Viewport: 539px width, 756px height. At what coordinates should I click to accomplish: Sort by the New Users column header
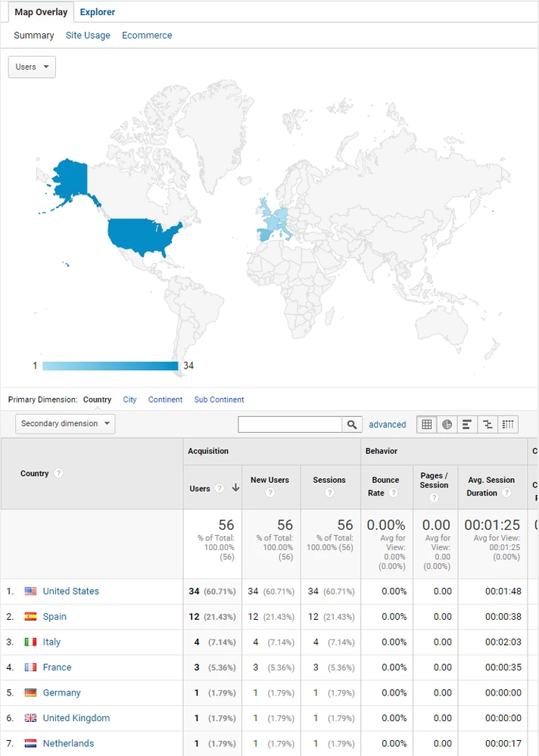click(x=270, y=481)
